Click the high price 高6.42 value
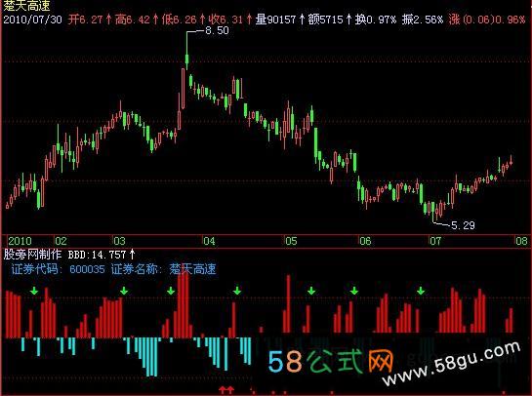The width and height of the screenshot is (532, 396). tap(132, 20)
